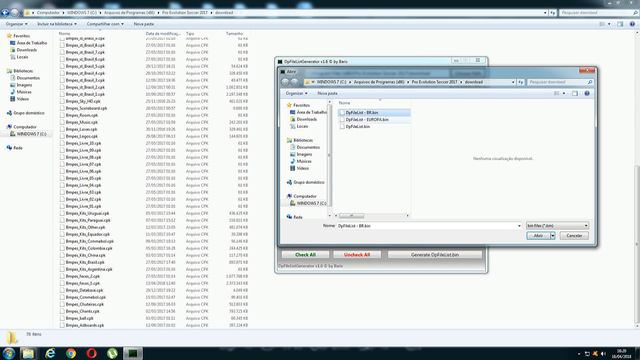Click Generate DpFileList.bin button
The image size is (640, 360).
pyautogui.click(x=435, y=255)
